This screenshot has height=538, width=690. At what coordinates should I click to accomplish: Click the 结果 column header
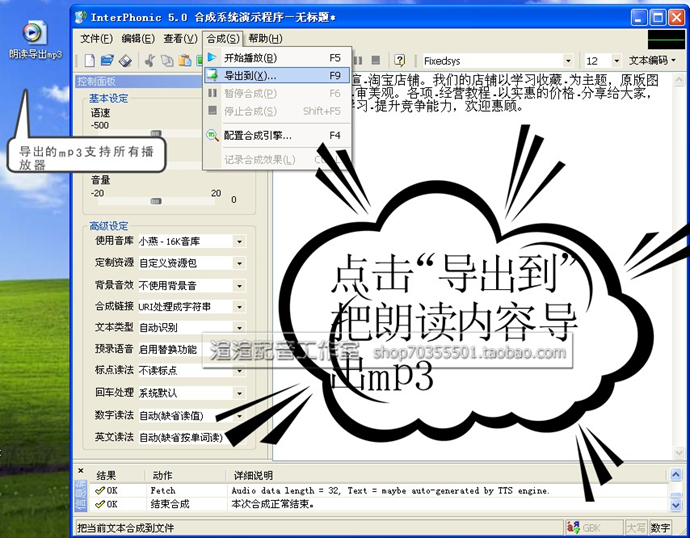pyautogui.click(x=117, y=476)
